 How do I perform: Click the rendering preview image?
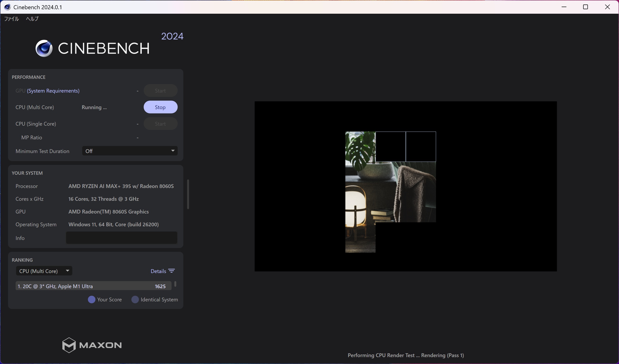[406, 186]
